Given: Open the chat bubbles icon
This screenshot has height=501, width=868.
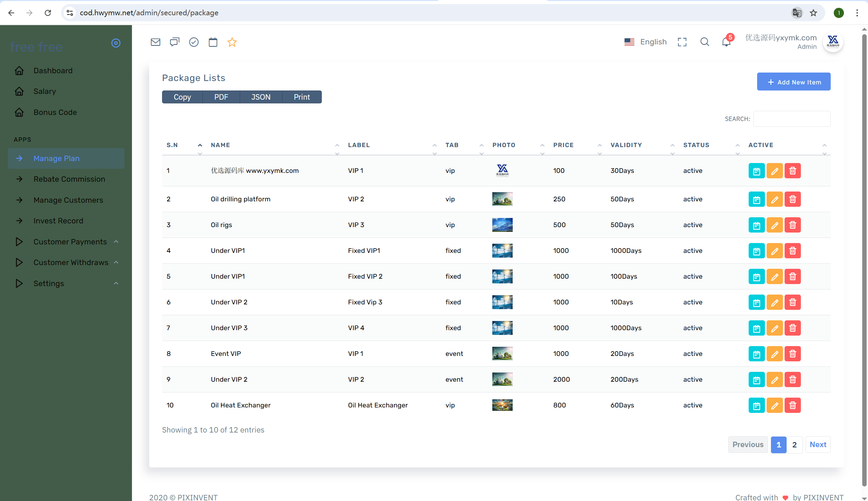Looking at the screenshot, I should 175,42.
